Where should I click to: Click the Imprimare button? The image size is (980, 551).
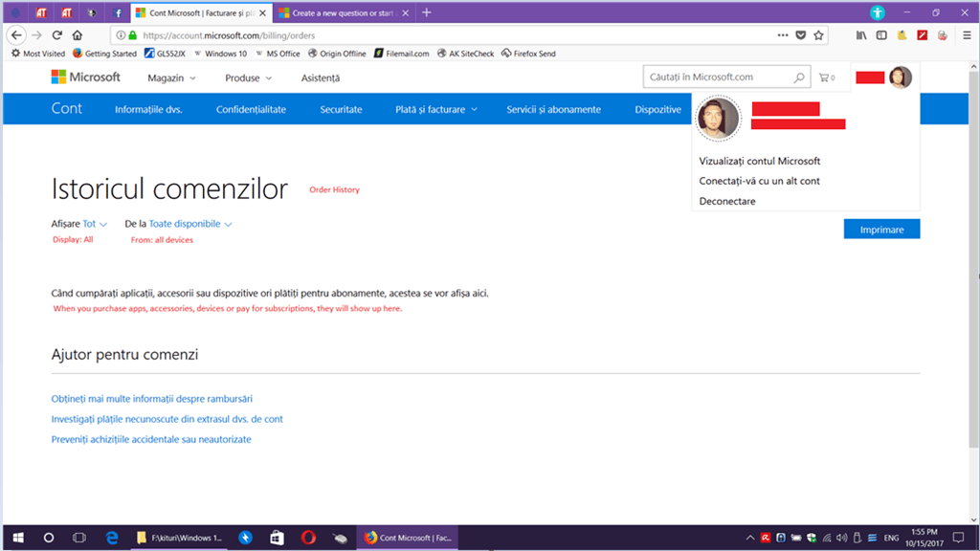point(881,230)
